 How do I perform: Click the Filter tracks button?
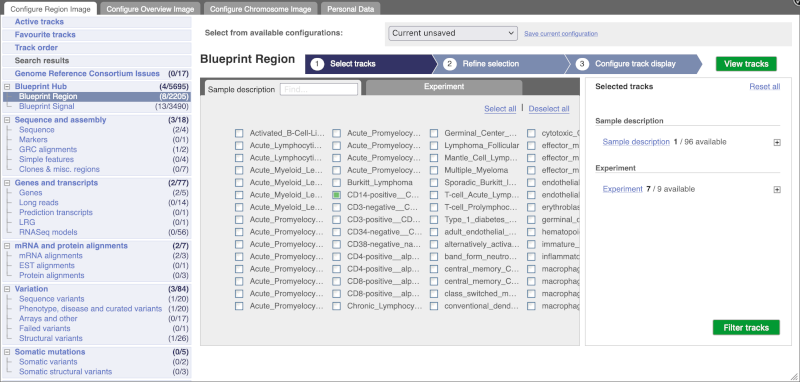[746, 327]
